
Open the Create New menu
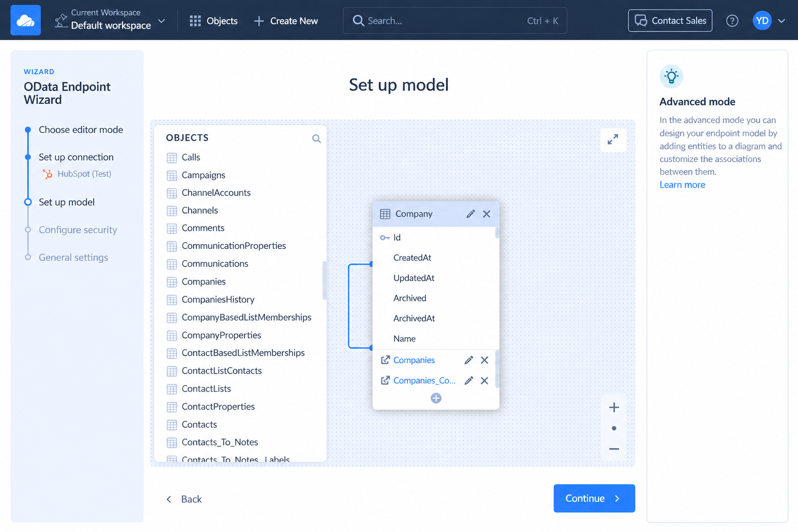[286, 21]
